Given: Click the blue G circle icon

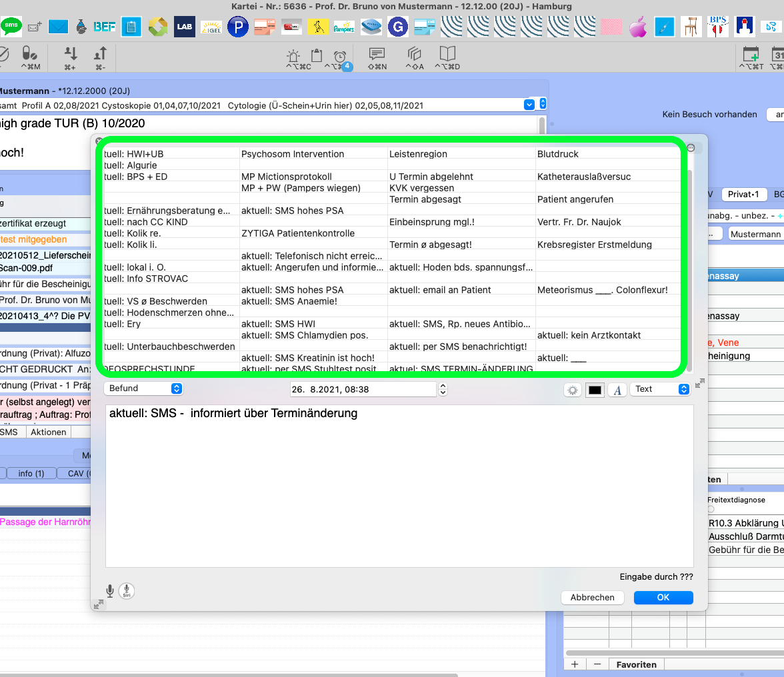Looking at the screenshot, I should pos(398,27).
